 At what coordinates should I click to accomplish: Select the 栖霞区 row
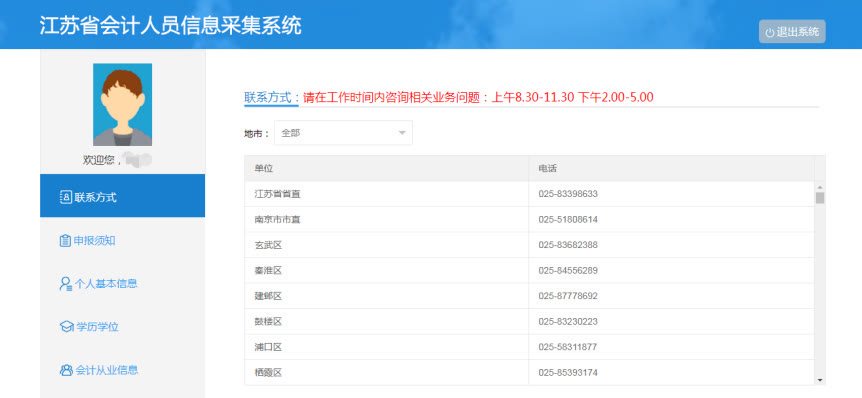[x=529, y=372]
